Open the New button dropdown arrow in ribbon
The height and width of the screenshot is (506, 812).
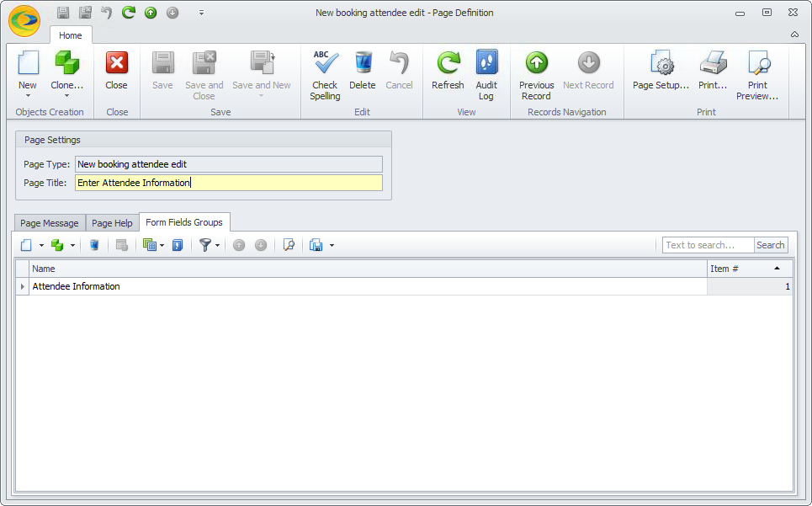click(x=28, y=96)
